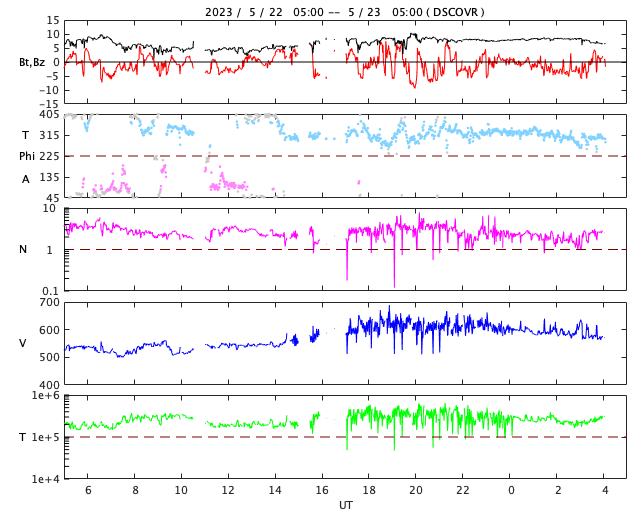The height and width of the screenshot is (512, 640).
Task: Click the Phi axis label
Action: (28, 156)
